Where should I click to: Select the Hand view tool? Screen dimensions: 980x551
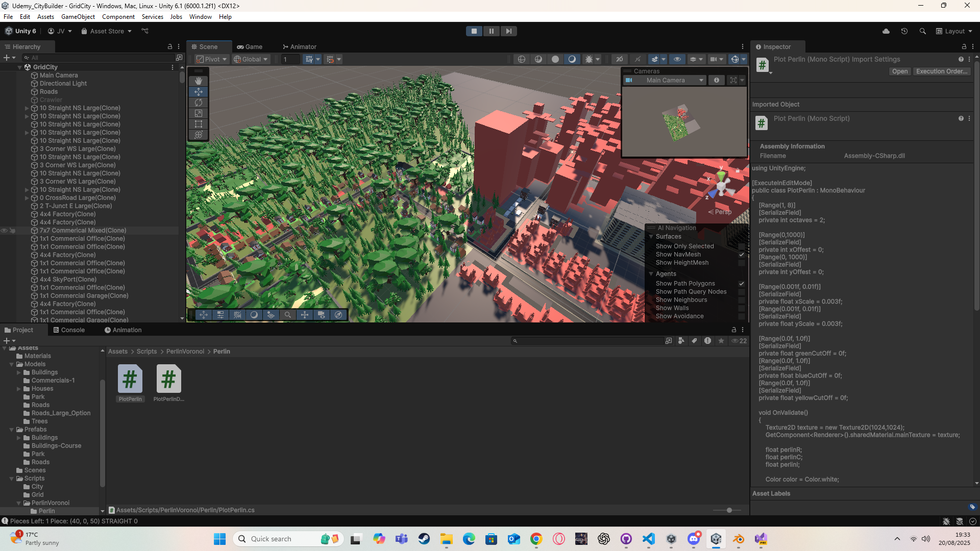(199, 81)
